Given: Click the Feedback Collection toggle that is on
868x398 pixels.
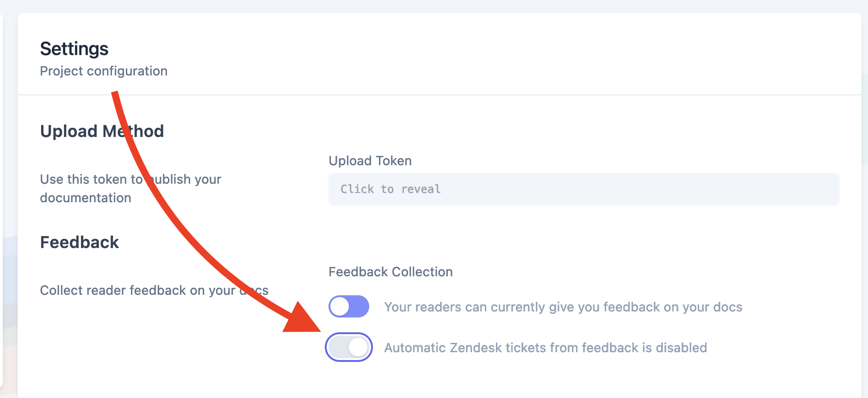Looking at the screenshot, I should tap(349, 306).
